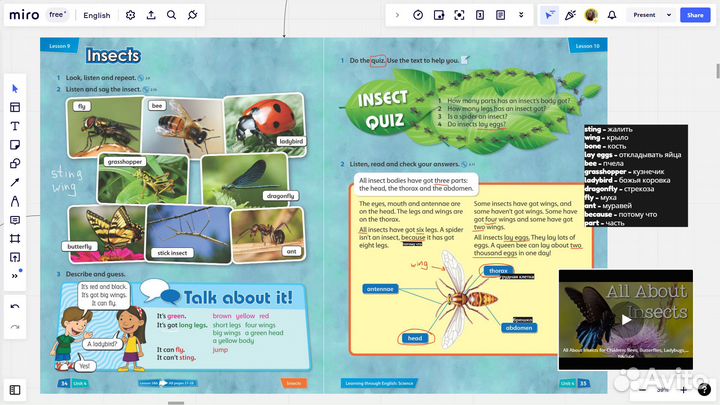Expand more tools in left toolbar

pos(15,273)
